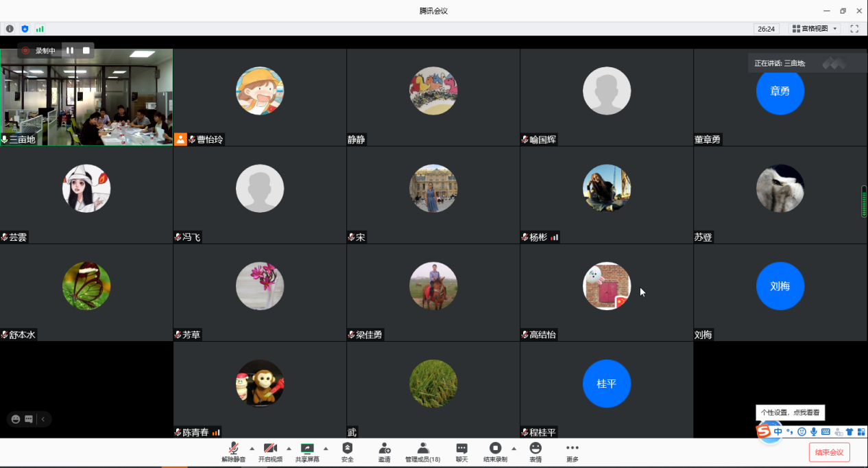Click the red 结束会议 button
This screenshot has height=468, width=868.
coord(830,452)
